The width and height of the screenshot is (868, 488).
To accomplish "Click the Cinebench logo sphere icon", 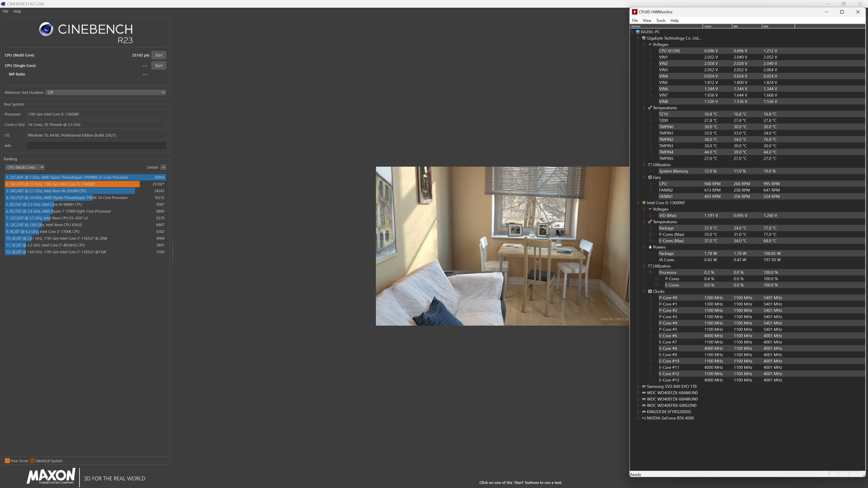I will 46,29.
